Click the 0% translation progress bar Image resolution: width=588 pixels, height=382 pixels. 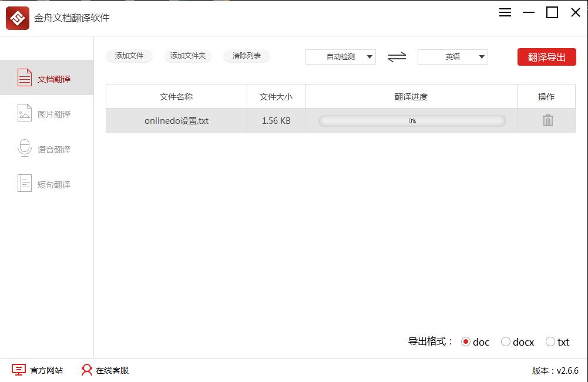(412, 120)
